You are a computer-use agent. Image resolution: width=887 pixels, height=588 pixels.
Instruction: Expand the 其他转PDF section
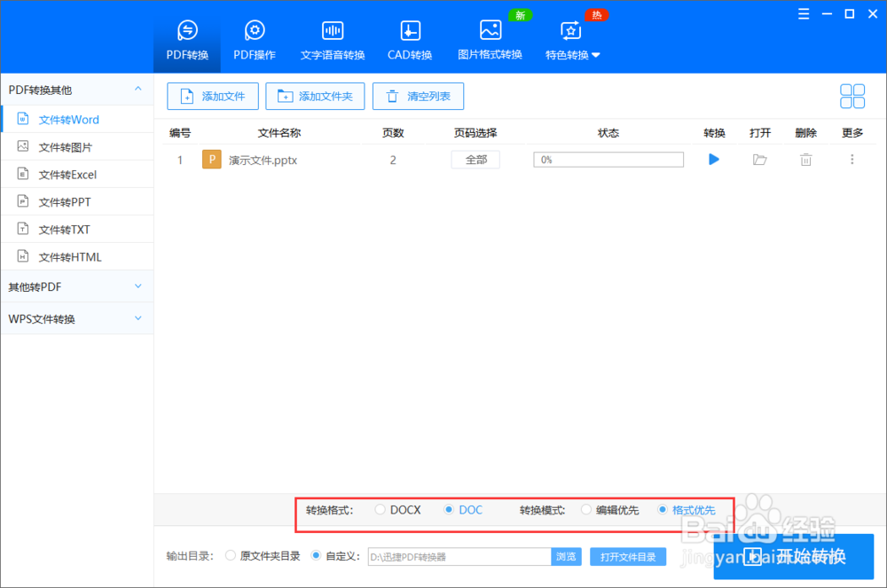click(x=77, y=286)
